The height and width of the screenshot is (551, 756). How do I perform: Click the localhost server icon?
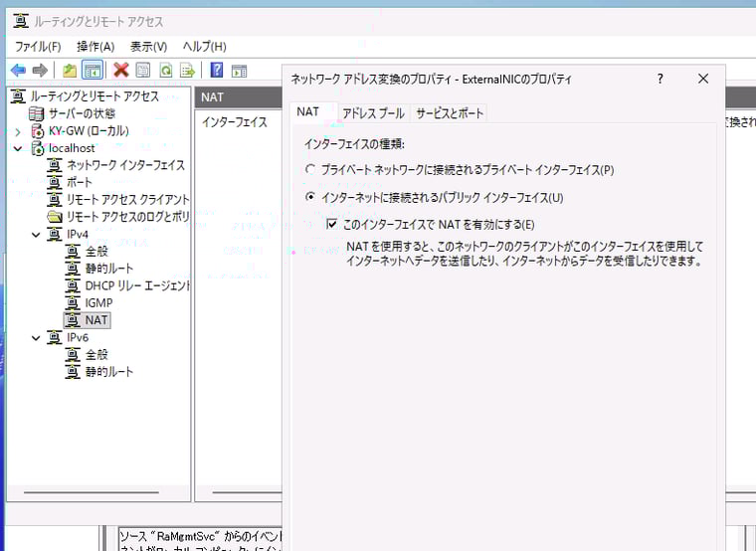point(37,148)
